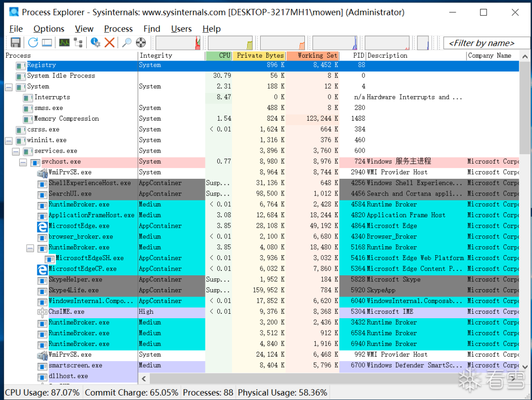Click the vertical scrollbar down arrow
This screenshot has height=400, width=532.
pos(525,367)
